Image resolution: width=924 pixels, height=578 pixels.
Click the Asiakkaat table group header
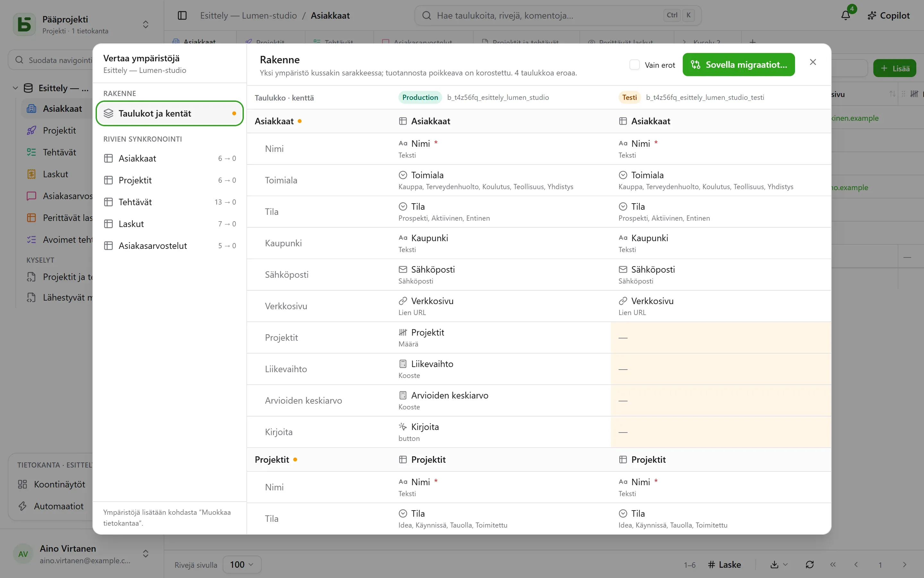click(x=274, y=121)
